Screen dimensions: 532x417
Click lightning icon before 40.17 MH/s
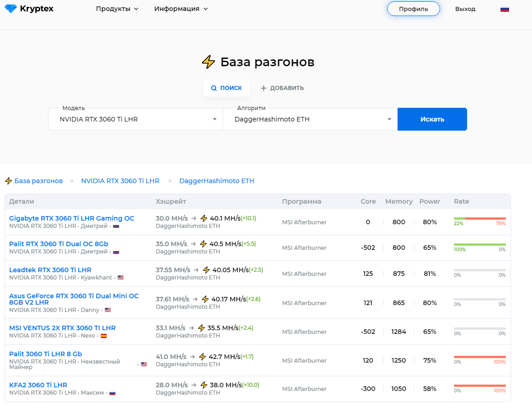205,299
